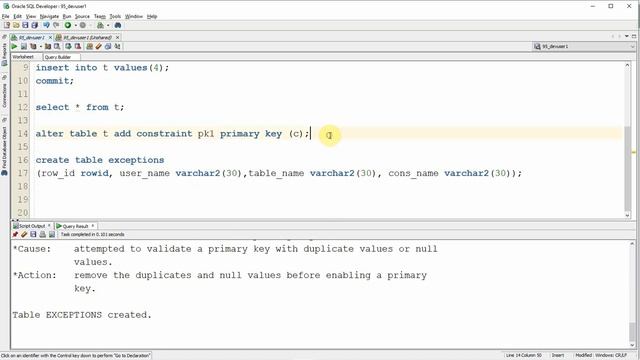Viewport: 640px width, 360px height.
Task: Close the Unshared worksheet tab
Action: point(118,37)
